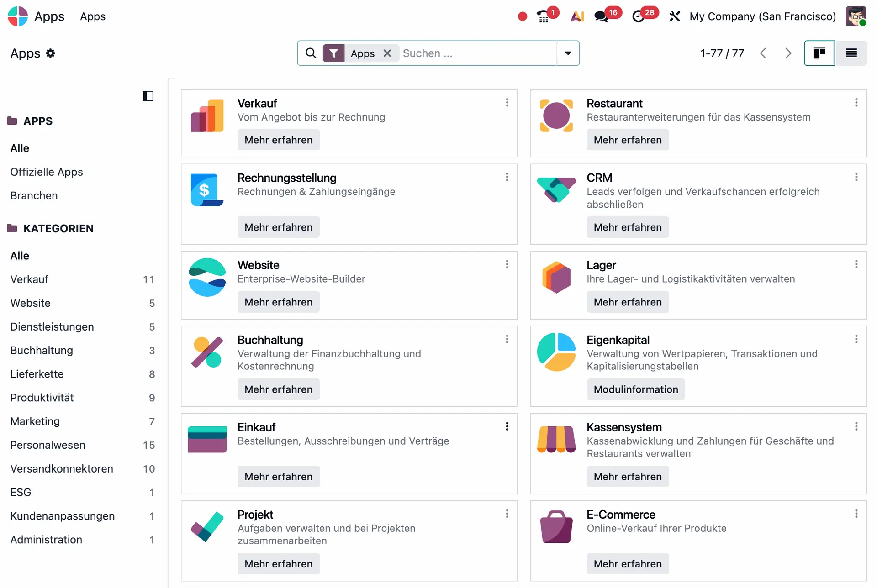The height and width of the screenshot is (588, 877).
Task: Click 'Mehr erfahren' on the Website card
Action: click(278, 302)
